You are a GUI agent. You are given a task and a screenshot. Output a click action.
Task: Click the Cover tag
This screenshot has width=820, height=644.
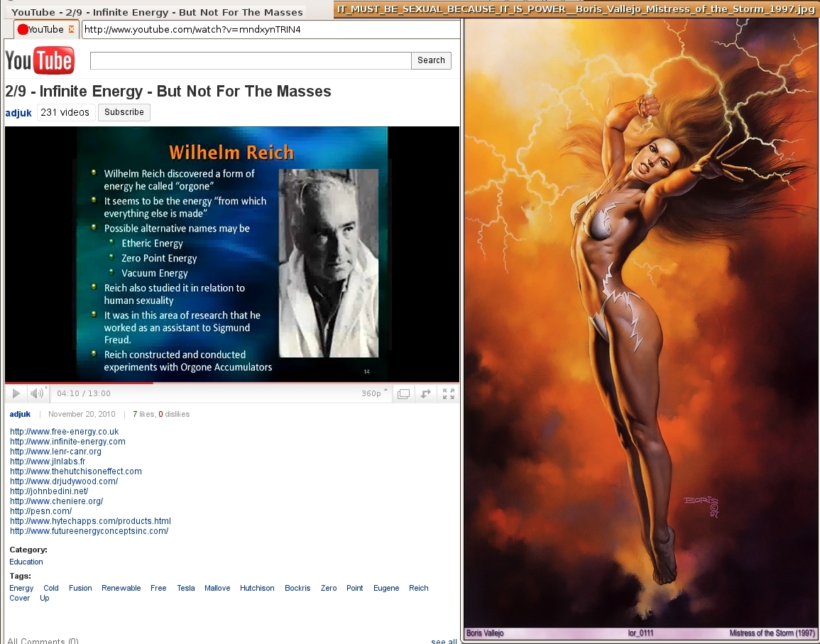[20, 598]
